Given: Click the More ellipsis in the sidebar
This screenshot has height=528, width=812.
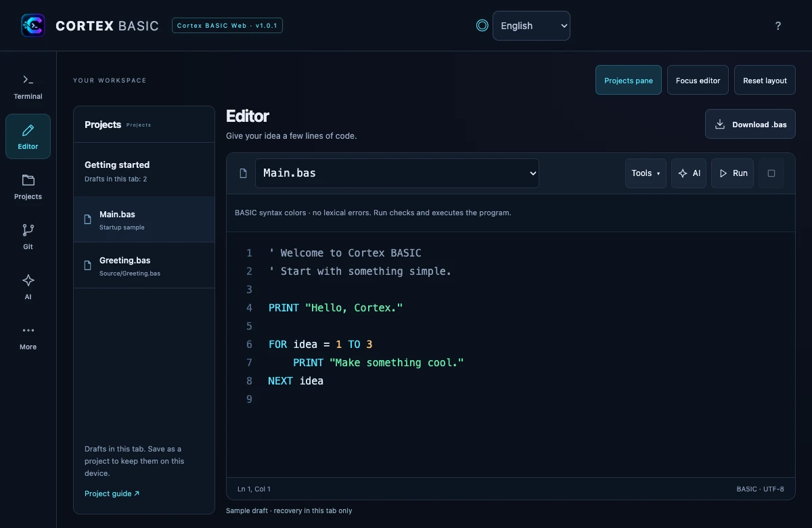Looking at the screenshot, I should [x=28, y=337].
